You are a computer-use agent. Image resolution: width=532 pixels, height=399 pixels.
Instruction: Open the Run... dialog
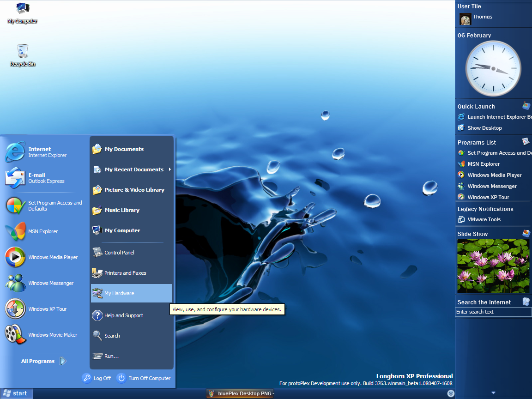132,356
